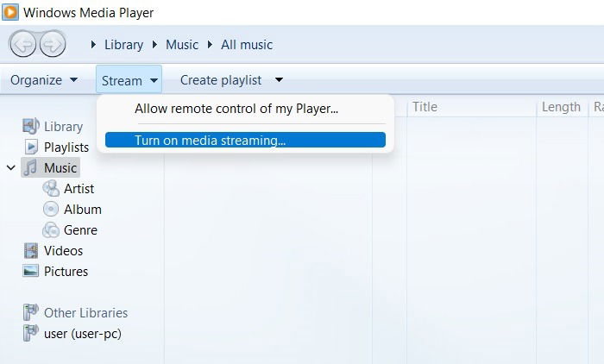
Task: Expand the breadcrumb arrow before Library
Action: pos(93,44)
